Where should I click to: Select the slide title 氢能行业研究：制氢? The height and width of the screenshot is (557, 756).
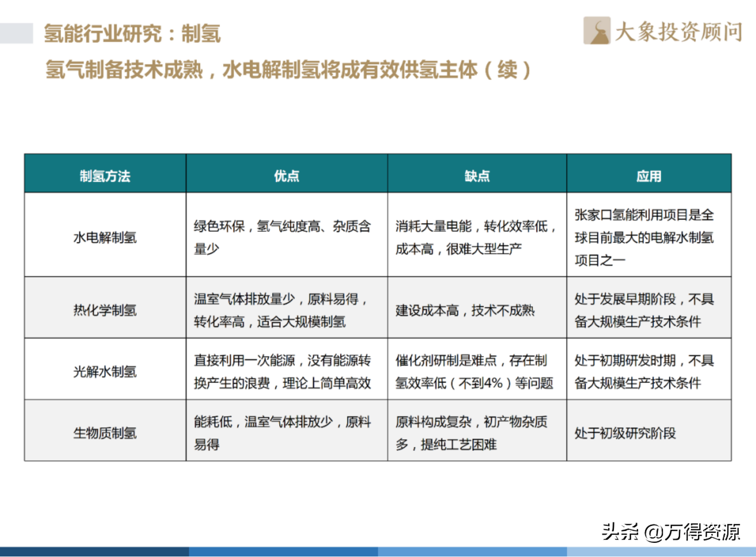tap(132, 34)
